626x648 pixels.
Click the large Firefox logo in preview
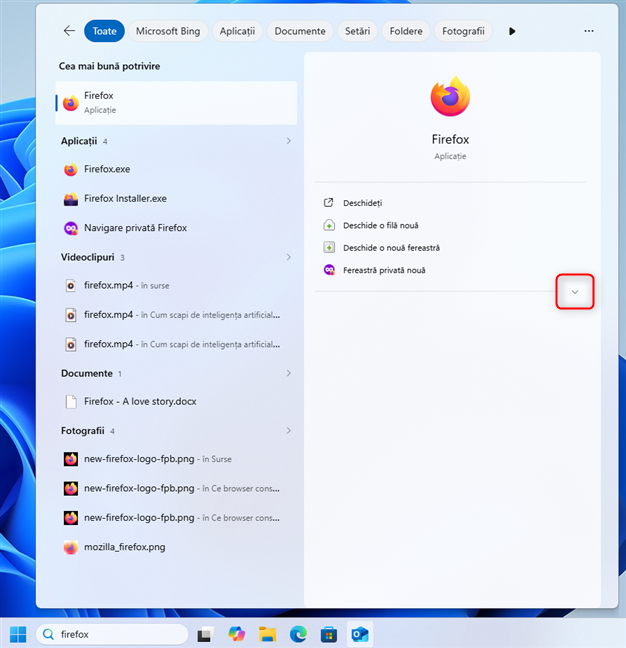(x=450, y=97)
